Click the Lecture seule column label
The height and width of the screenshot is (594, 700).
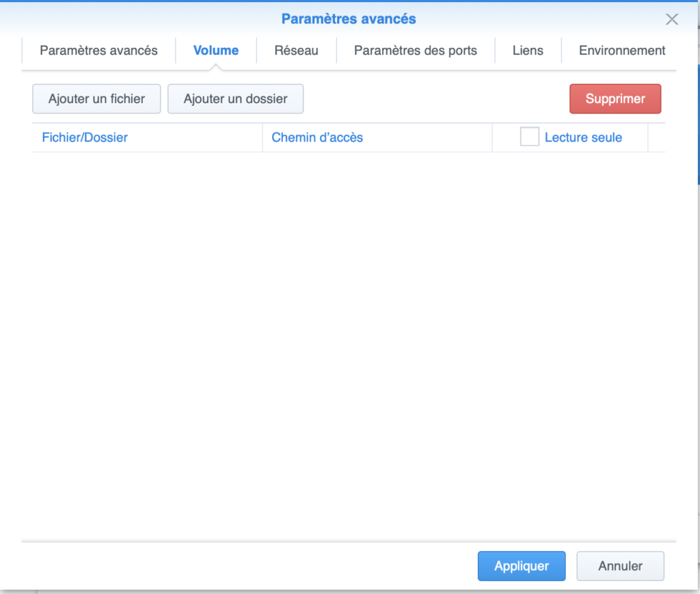click(x=583, y=137)
